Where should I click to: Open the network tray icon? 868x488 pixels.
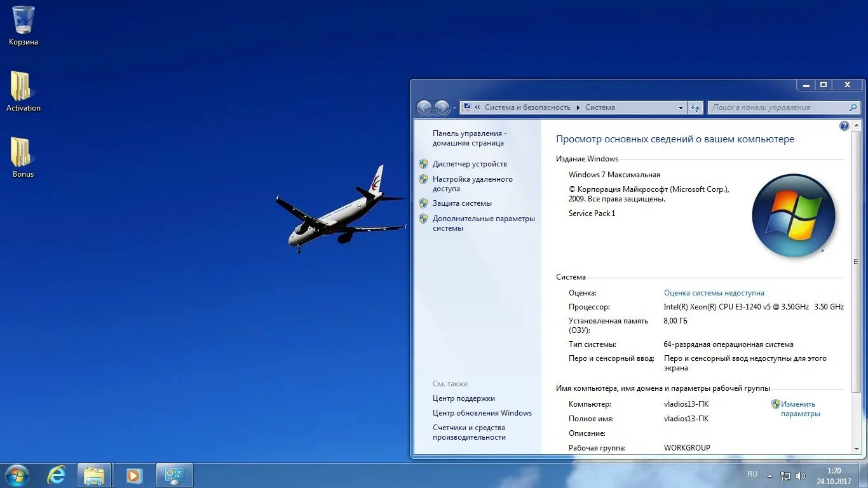tap(785, 475)
